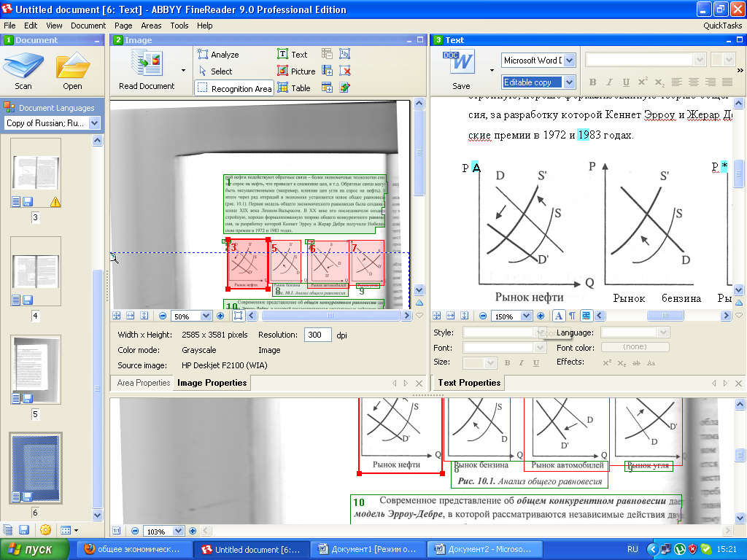Zoom in the Text pane with plus icon

click(541, 316)
